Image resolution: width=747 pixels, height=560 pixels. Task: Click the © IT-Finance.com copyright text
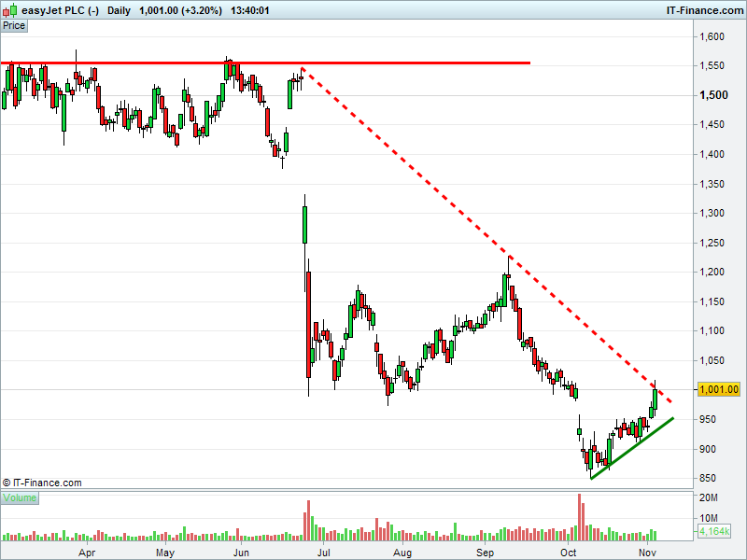42,483
